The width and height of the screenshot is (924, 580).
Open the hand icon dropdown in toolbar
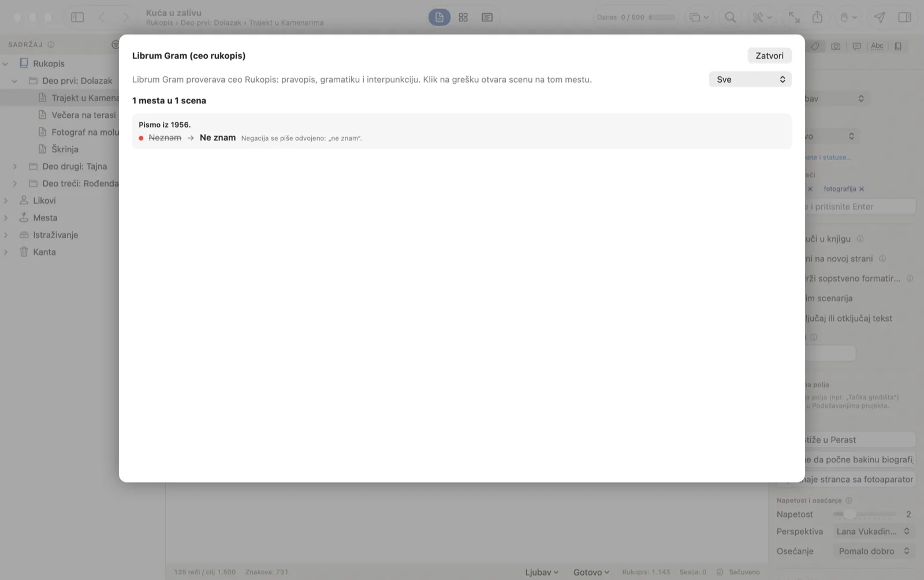(x=848, y=17)
